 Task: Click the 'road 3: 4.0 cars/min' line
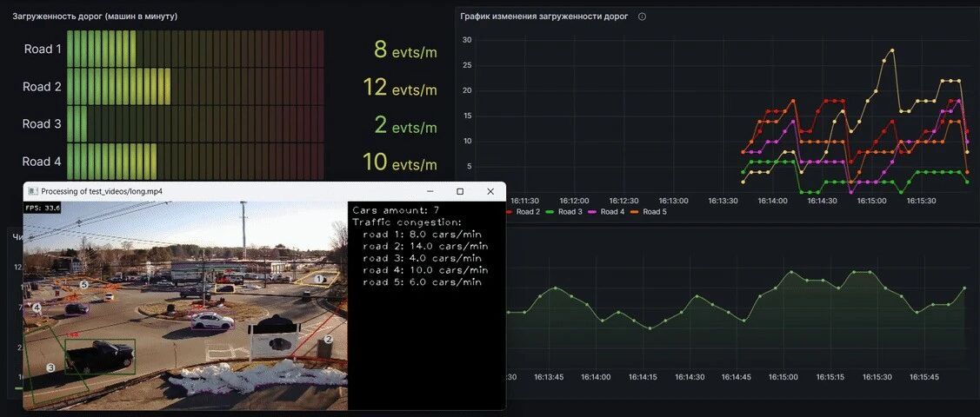tap(422, 258)
